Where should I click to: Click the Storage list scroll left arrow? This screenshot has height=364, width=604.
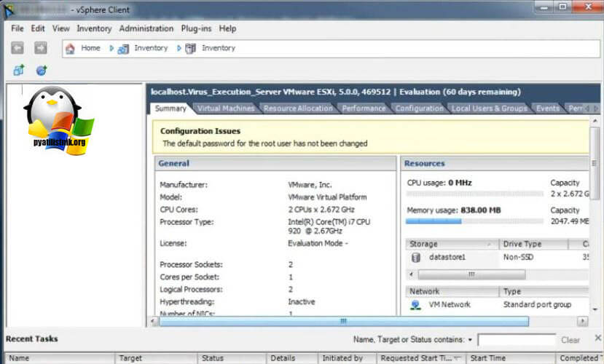(412, 274)
